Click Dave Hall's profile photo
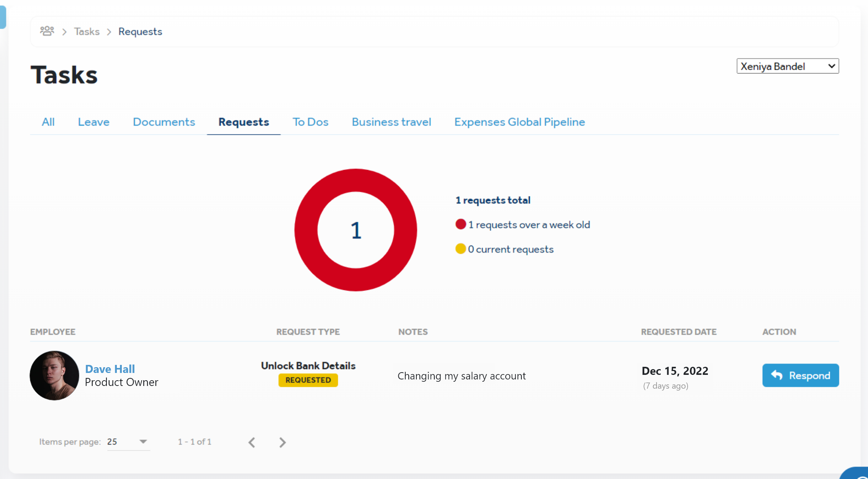This screenshot has height=479, width=868. pos(54,376)
